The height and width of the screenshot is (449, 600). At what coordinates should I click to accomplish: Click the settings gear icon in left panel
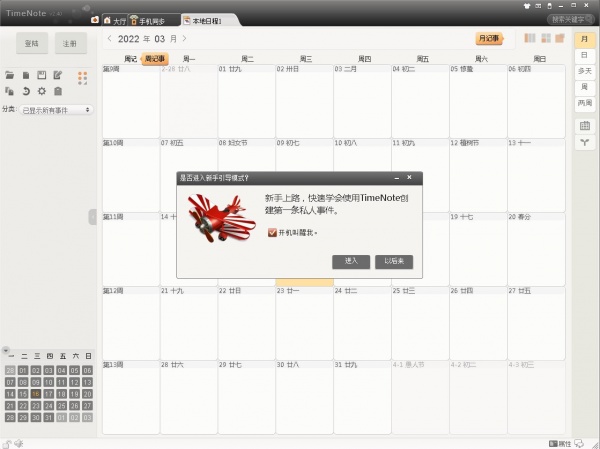pos(41,91)
